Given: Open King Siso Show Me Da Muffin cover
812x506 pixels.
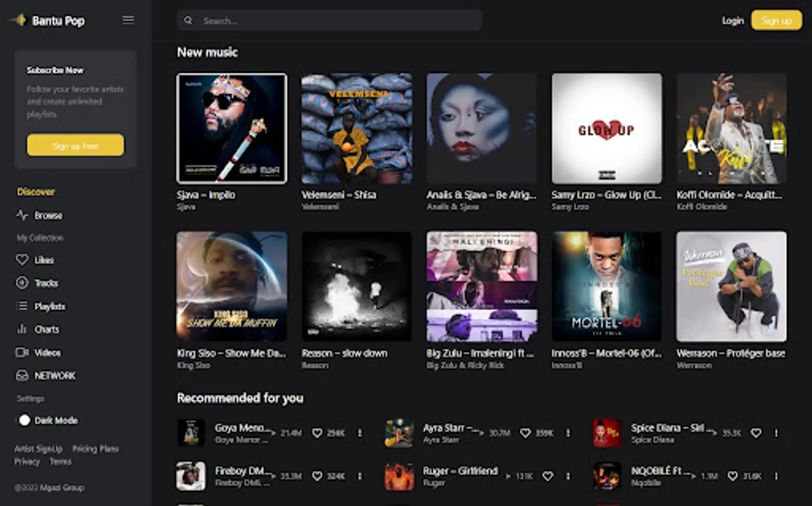Looking at the screenshot, I should (x=232, y=286).
